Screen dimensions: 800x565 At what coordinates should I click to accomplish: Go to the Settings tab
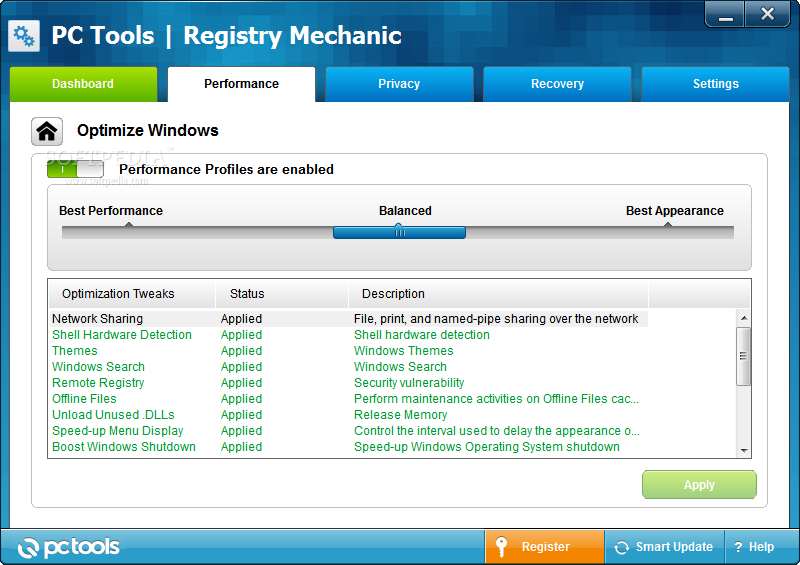(x=715, y=84)
